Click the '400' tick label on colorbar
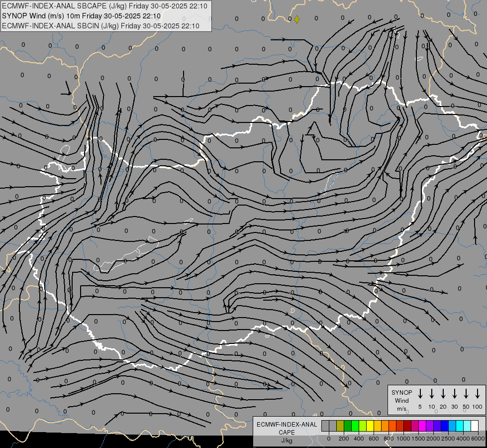The width and height of the screenshot is (487, 448). pos(359,439)
